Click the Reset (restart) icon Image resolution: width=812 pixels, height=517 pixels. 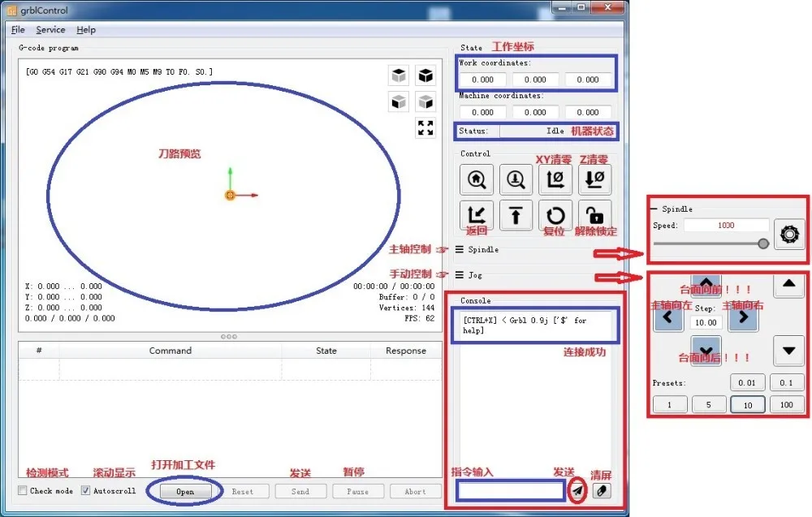tap(555, 215)
